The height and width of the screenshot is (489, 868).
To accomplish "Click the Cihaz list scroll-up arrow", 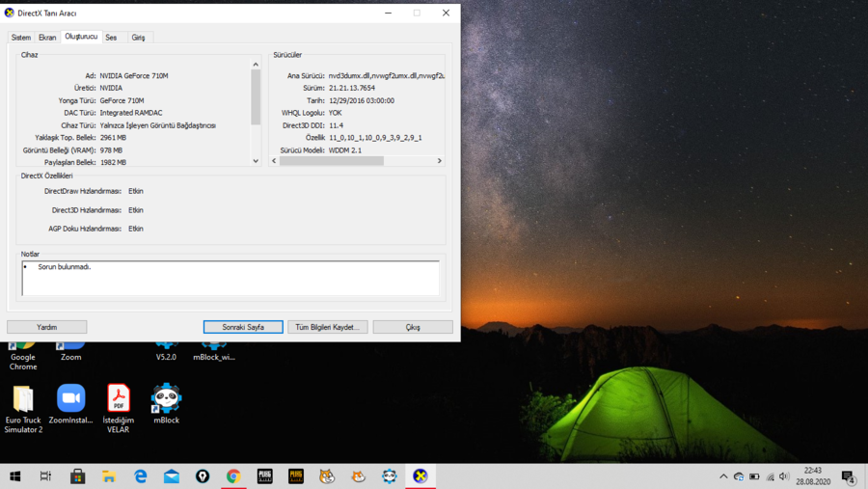I will (256, 65).
